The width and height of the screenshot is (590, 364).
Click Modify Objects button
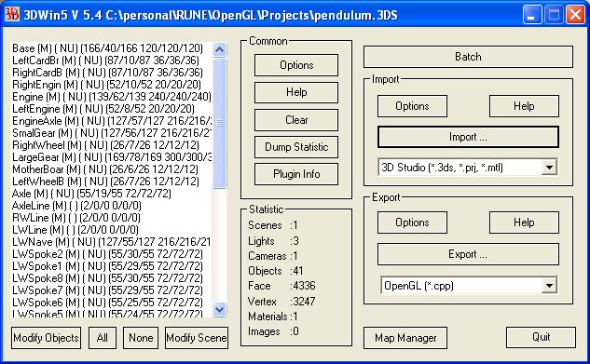click(x=46, y=338)
